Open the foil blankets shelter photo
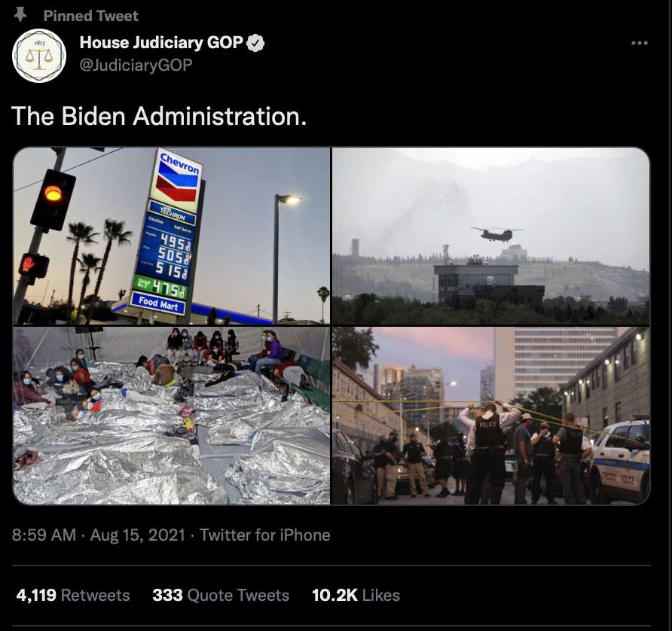The width and height of the screenshot is (672, 631). tap(172, 416)
